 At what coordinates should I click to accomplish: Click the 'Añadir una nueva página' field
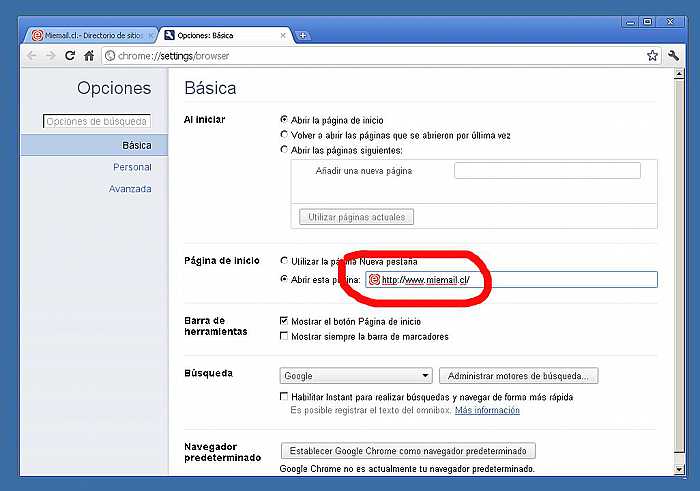(x=547, y=171)
